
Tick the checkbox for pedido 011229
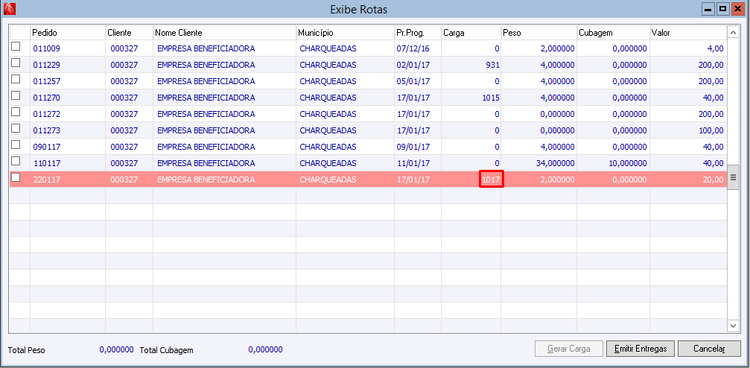(x=16, y=63)
